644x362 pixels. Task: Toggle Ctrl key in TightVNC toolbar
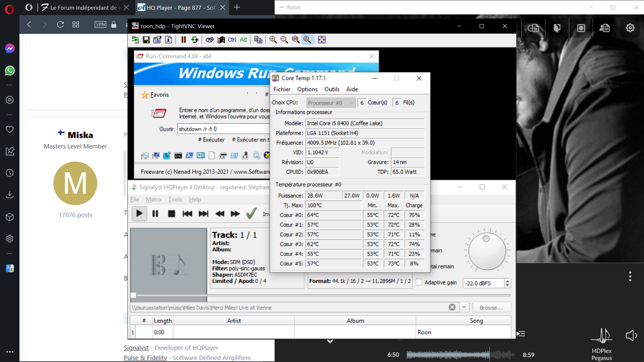click(x=232, y=40)
